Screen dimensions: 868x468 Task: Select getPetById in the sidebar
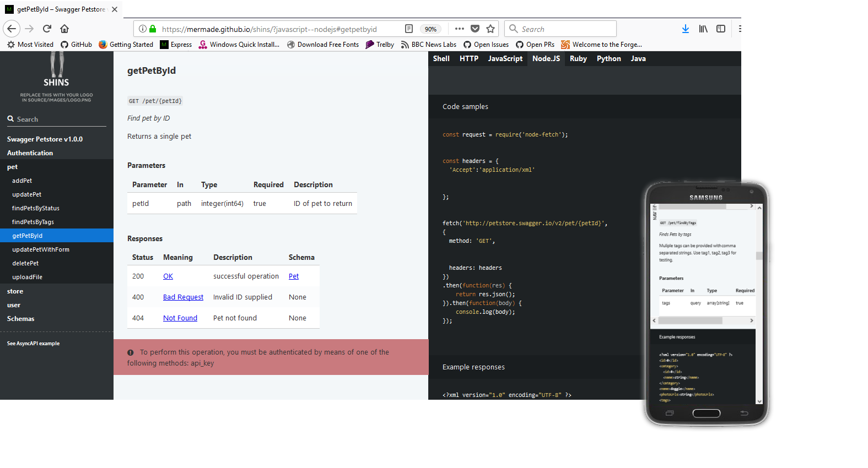pos(57,236)
